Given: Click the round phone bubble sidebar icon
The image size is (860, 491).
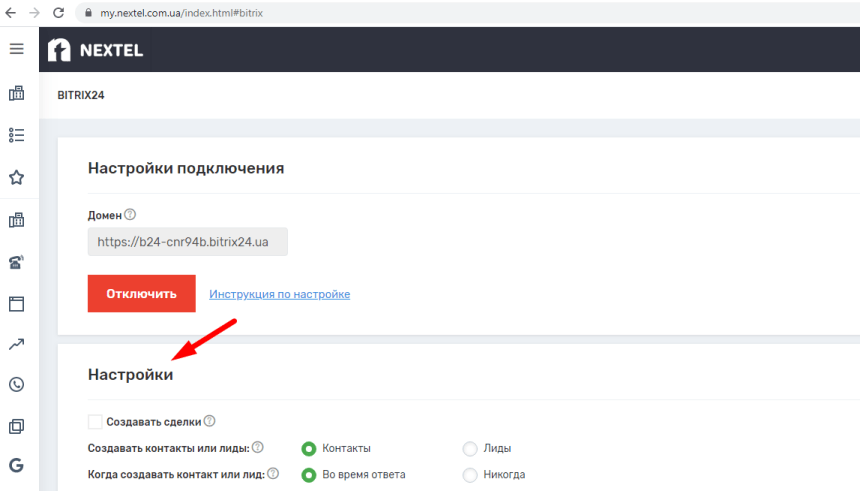Looking at the screenshot, I should [16, 385].
